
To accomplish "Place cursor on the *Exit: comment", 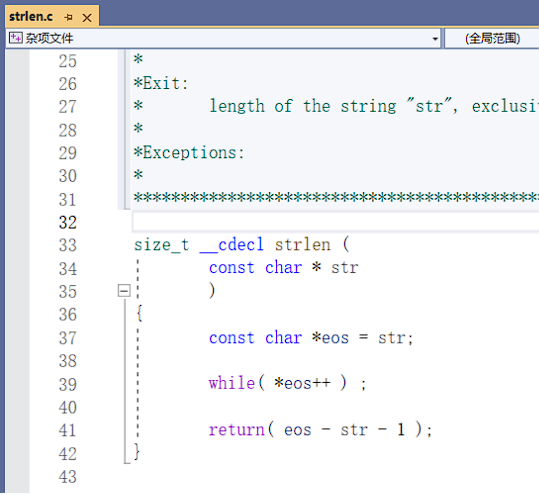I will point(161,83).
